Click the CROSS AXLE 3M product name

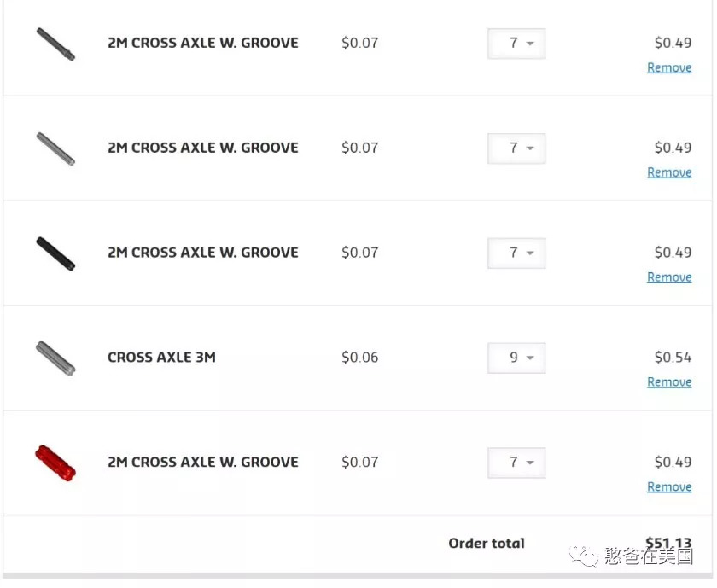[161, 358]
